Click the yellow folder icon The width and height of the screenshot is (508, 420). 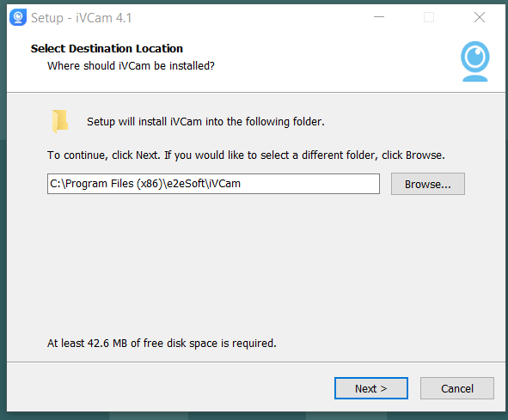[60, 121]
